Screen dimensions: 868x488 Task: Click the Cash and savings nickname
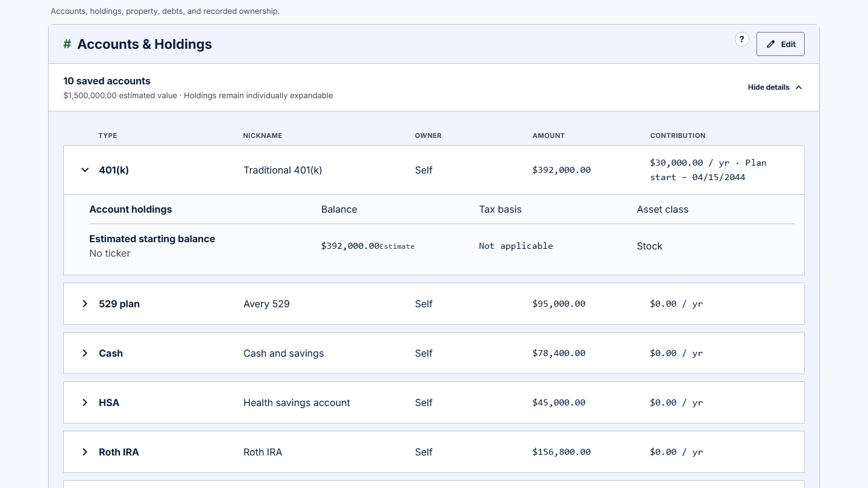click(x=283, y=353)
